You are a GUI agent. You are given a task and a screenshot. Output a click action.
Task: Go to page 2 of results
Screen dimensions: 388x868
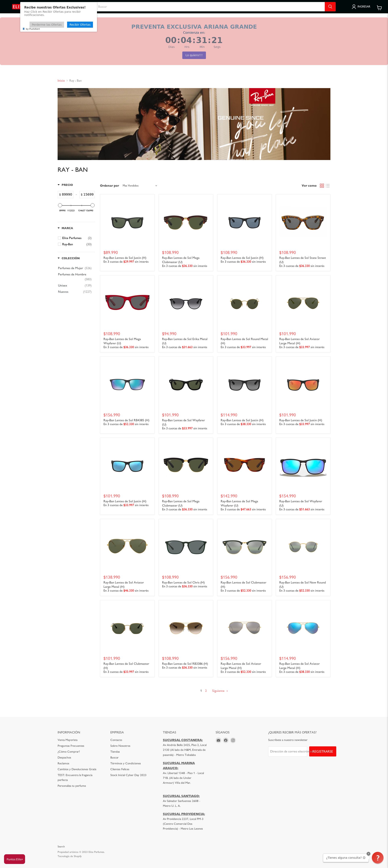point(206,691)
